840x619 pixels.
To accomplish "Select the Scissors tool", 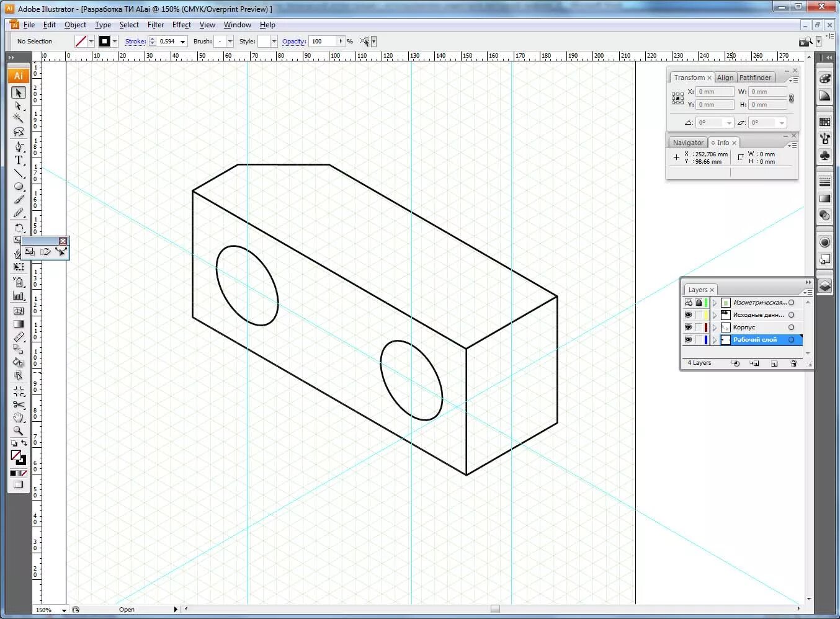I will pos(18,404).
